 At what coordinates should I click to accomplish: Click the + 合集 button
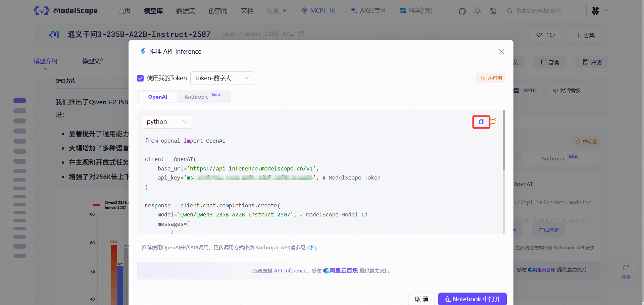click(x=585, y=35)
